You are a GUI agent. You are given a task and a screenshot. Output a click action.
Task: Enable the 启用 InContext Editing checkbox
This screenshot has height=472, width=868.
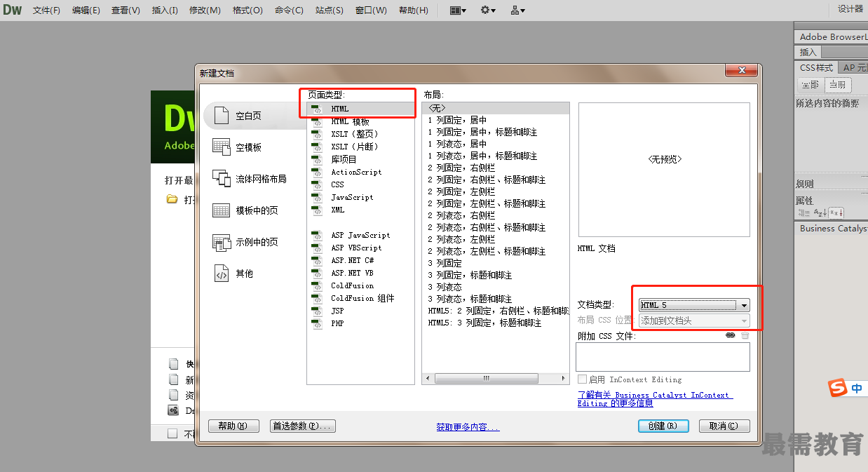pos(582,379)
